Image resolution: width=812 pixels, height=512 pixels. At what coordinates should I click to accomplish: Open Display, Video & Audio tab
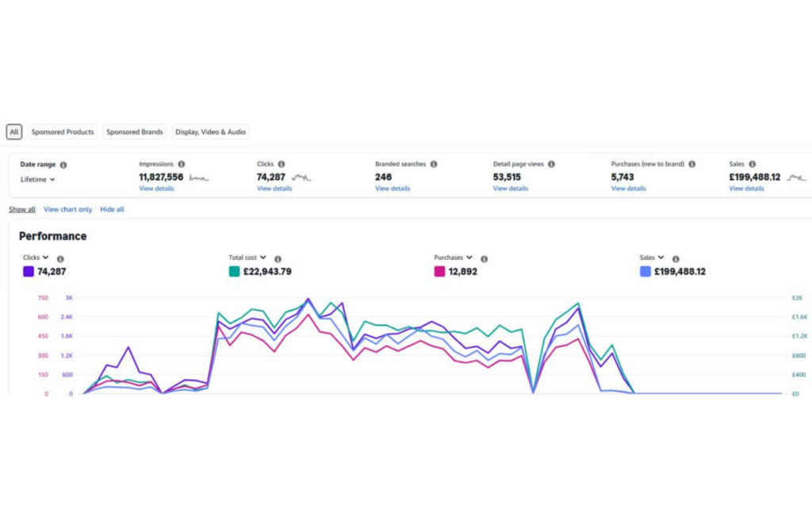click(x=210, y=132)
